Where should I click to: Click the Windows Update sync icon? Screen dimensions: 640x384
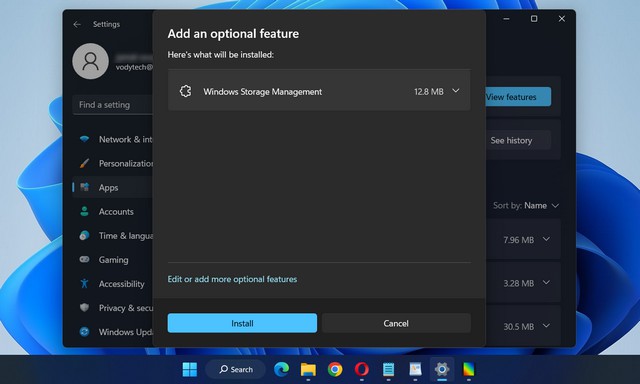pyautogui.click(x=84, y=332)
